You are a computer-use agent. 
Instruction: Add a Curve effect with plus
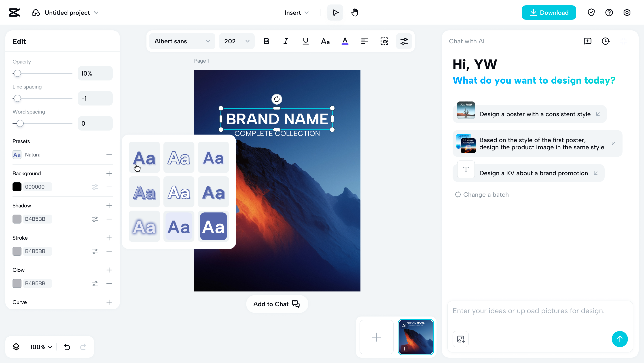pyautogui.click(x=109, y=302)
